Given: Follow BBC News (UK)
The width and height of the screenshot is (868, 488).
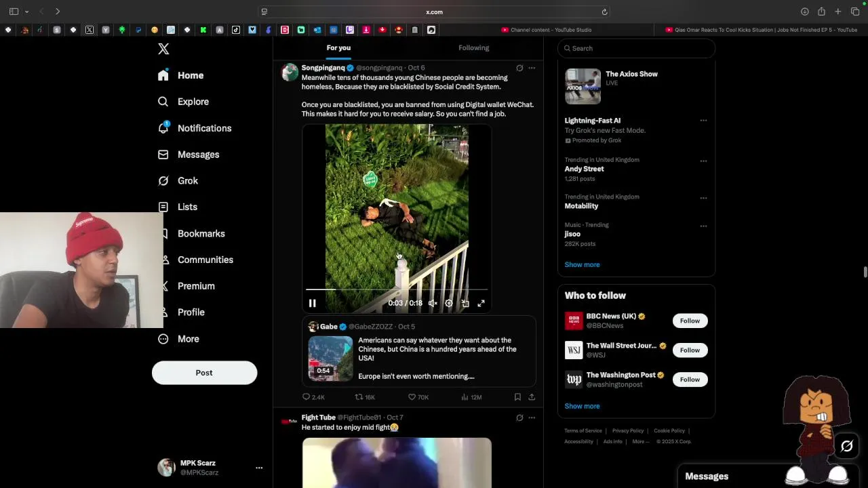Looking at the screenshot, I should 690,321.
